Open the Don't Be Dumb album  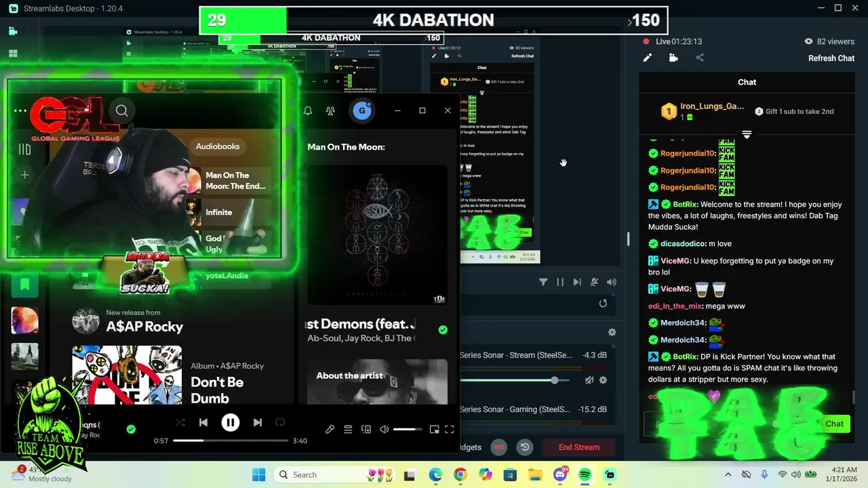(217, 390)
